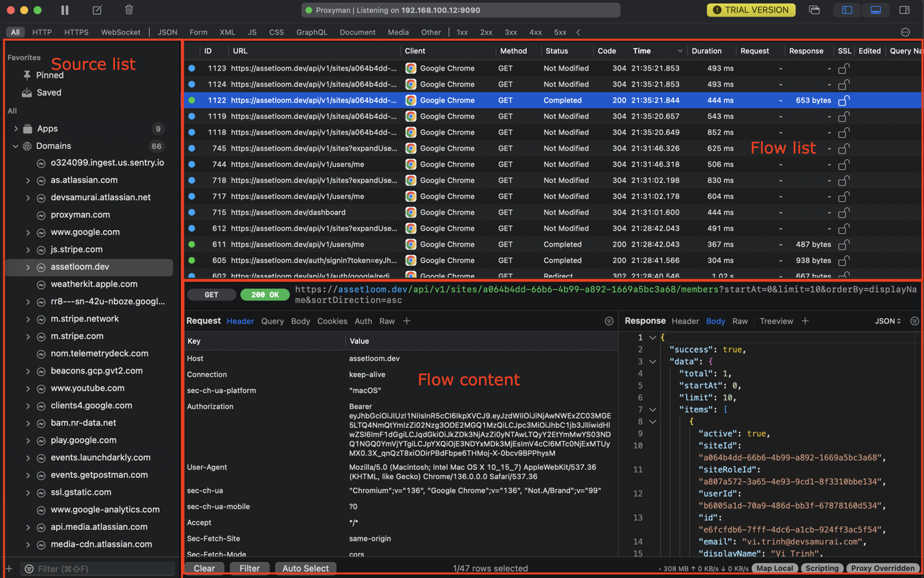
Task: Open the Map Local tool
Action: [774, 569]
